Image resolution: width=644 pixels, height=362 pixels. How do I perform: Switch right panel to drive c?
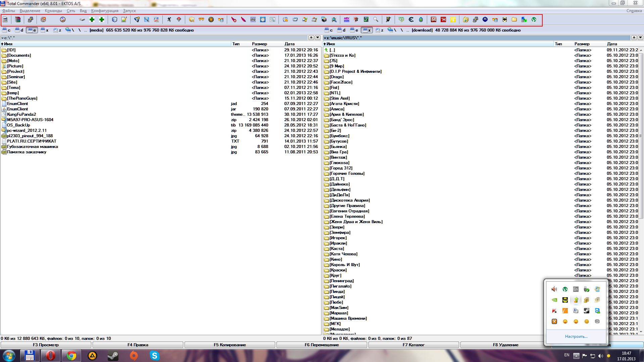[x=329, y=30]
